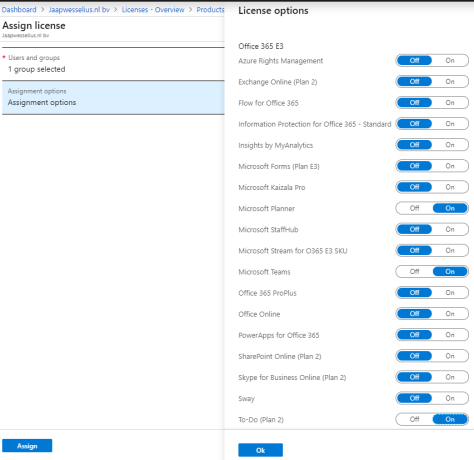The image size is (474, 460).
Task: Open Products breadcrumb link
Action: [210, 10]
